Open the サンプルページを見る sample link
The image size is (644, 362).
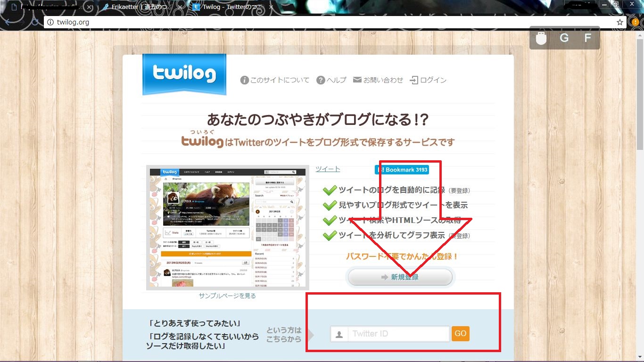(x=227, y=296)
